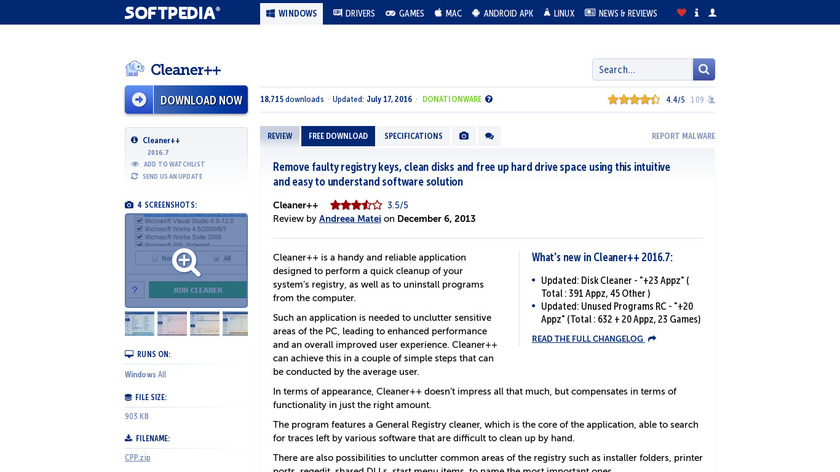Screen dimensions: 840x472
Task: Click the download icon beside Filename
Action: [x=129, y=438]
